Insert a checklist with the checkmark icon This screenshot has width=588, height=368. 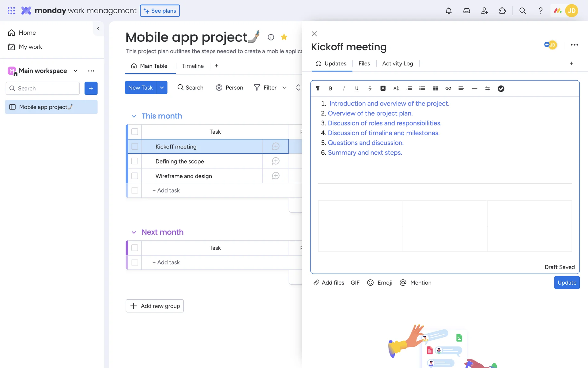(501, 89)
